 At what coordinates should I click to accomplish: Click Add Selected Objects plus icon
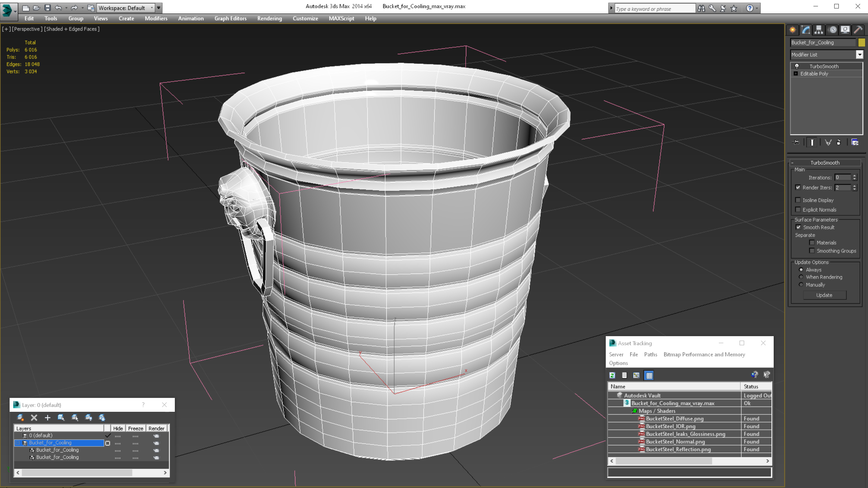(48, 418)
